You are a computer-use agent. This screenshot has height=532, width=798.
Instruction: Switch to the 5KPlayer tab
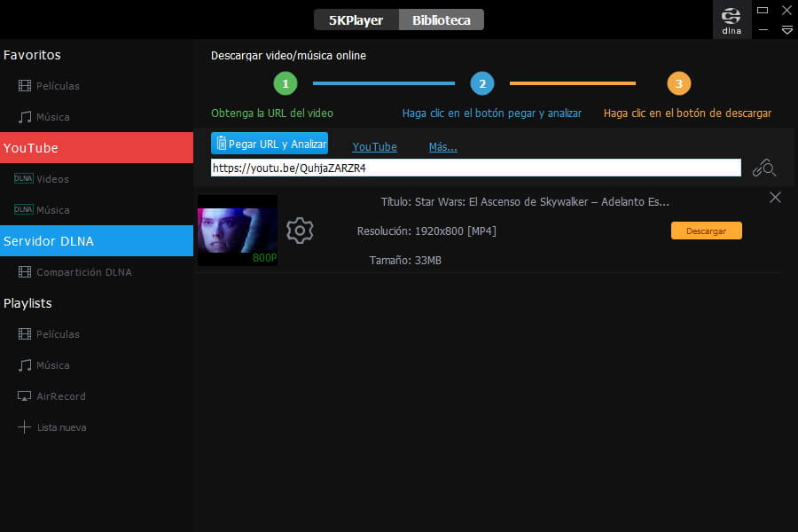[356, 20]
